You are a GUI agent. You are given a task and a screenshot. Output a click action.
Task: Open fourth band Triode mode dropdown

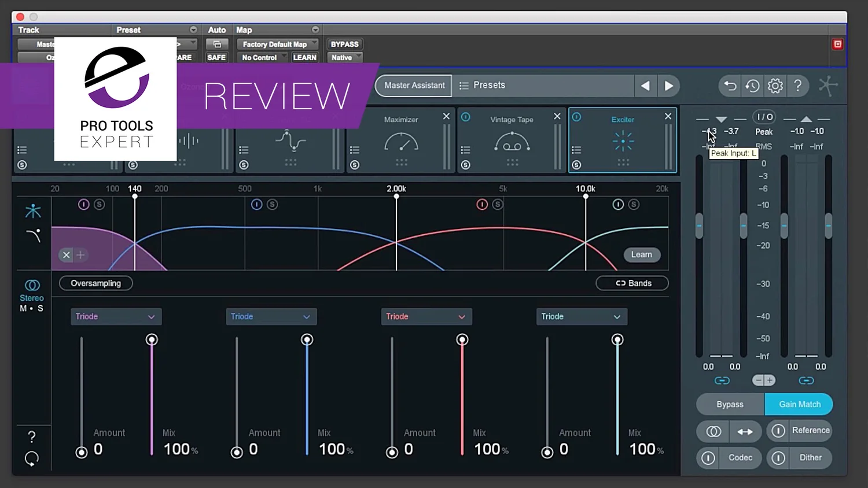pyautogui.click(x=582, y=316)
